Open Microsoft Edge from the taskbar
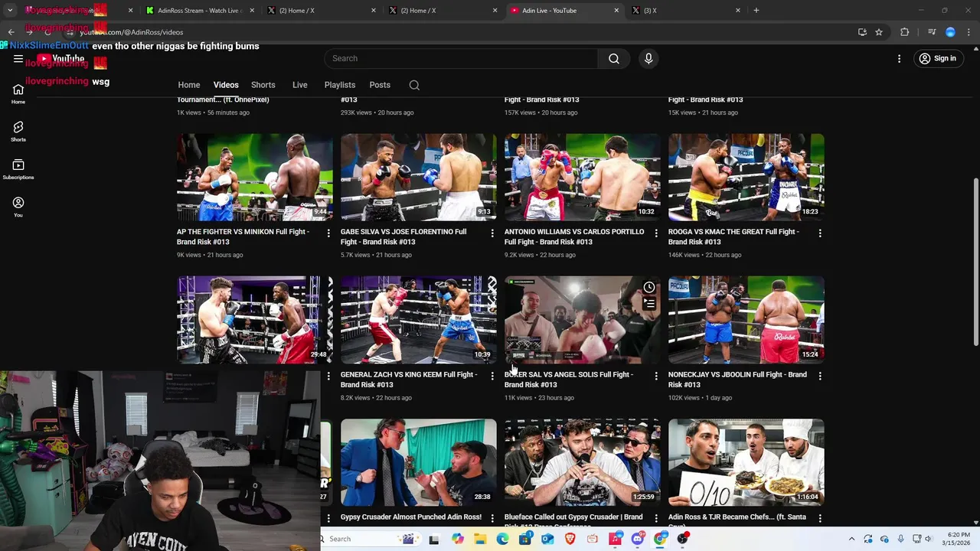 pos(502,539)
